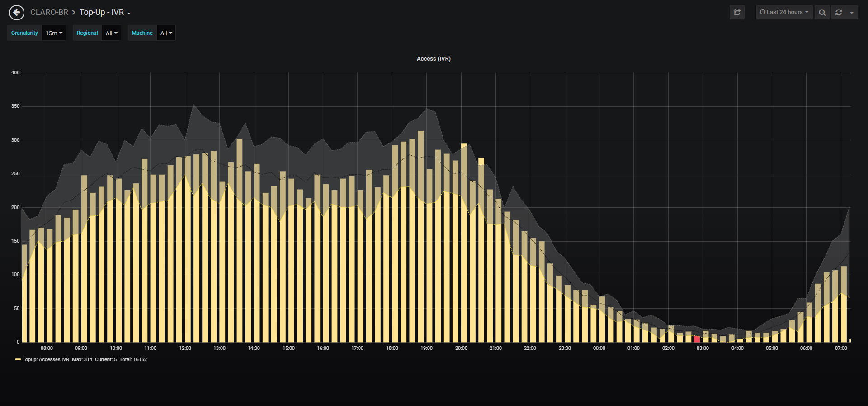Zoom out the time range with magnifier icon
The width and height of the screenshot is (868, 406).
tap(822, 12)
